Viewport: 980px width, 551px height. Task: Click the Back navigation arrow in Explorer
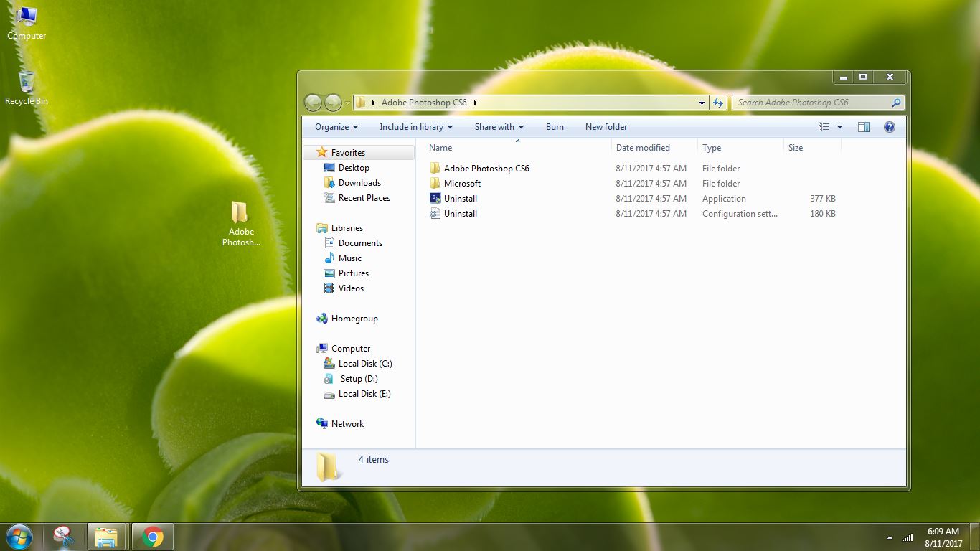[313, 103]
